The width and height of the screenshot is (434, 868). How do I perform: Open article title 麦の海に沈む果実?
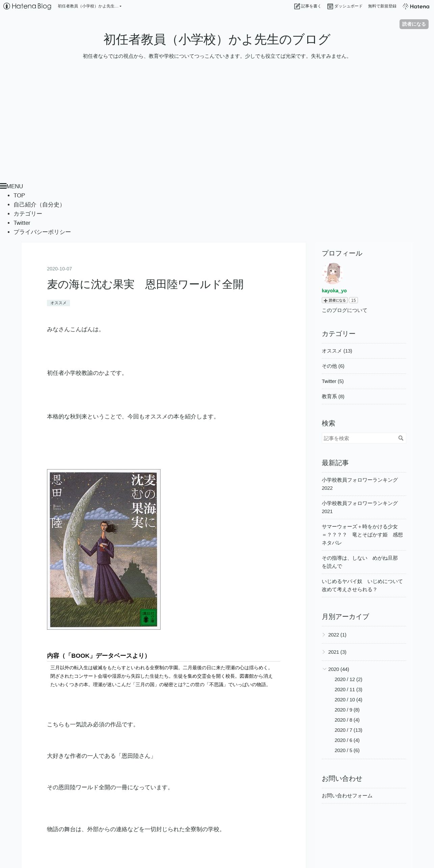coord(145,285)
